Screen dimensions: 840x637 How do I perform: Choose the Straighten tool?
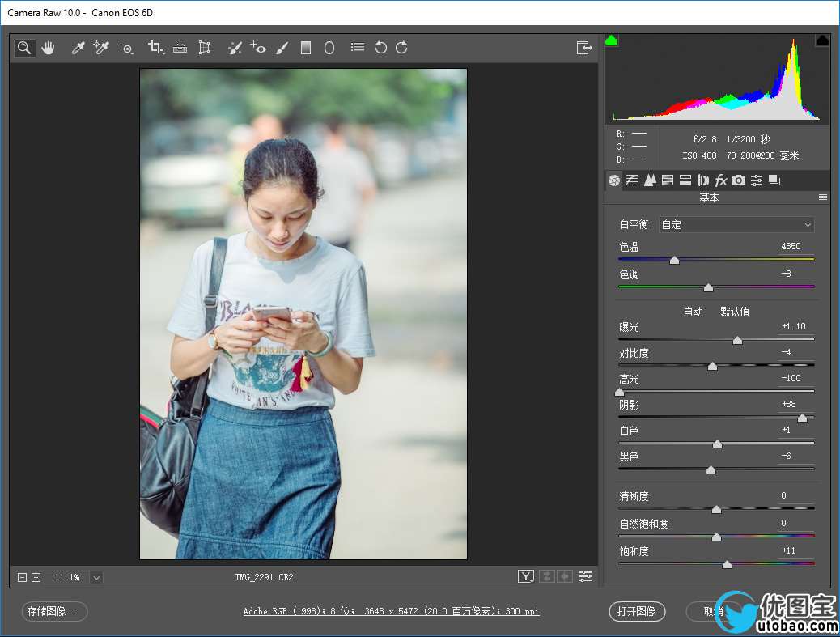coord(180,48)
